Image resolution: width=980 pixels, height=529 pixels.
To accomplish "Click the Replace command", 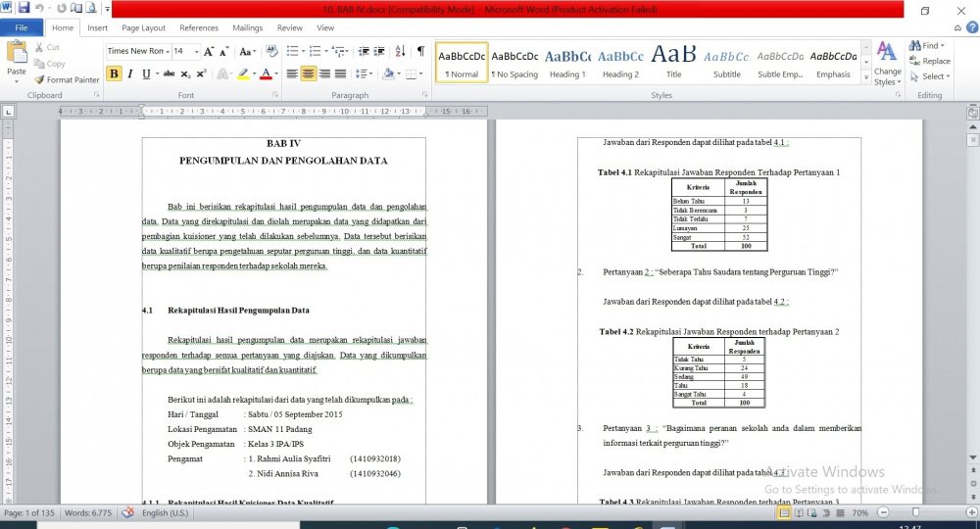I will (929, 61).
